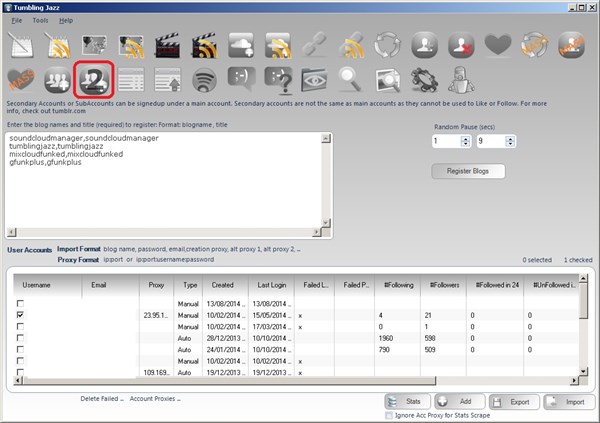
Task: Click the accounts table scroll up arrow
Action: pos(583,278)
